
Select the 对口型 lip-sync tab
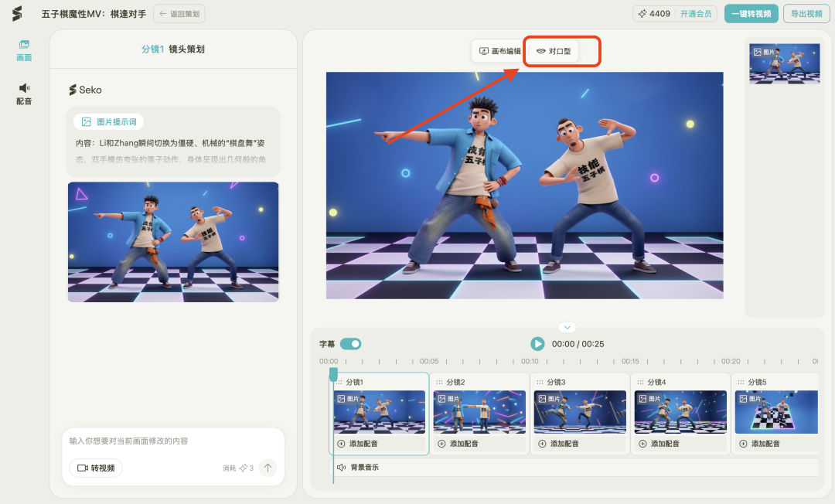click(553, 51)
